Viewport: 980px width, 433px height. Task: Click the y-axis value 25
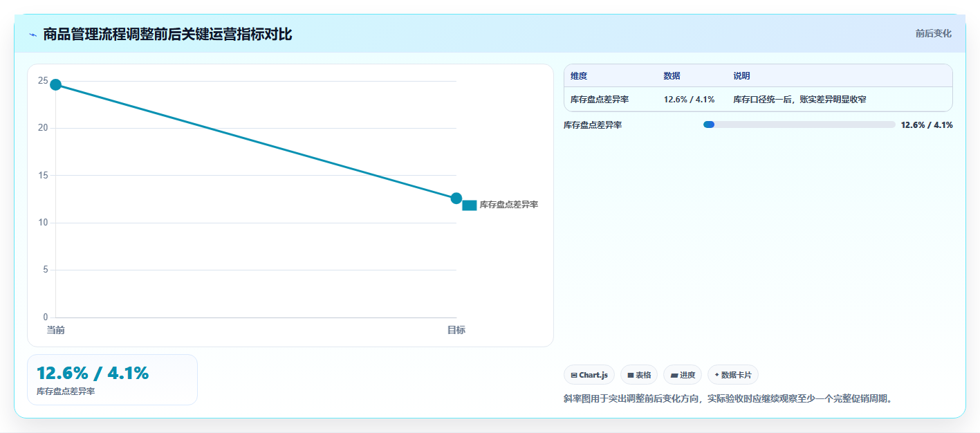click(43, 81)
